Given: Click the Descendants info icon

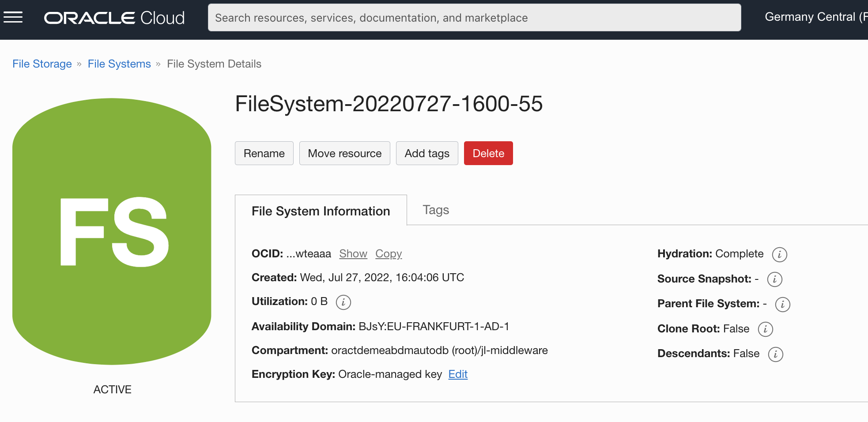Looking at the screenshot, I should pos(775,354).
